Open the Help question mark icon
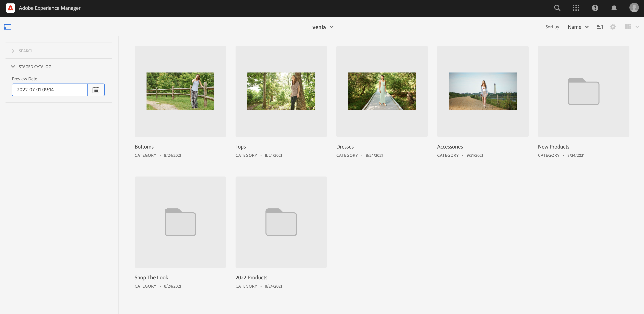The height and width of the screenshot is (314, 644). (x=595, y=8)
